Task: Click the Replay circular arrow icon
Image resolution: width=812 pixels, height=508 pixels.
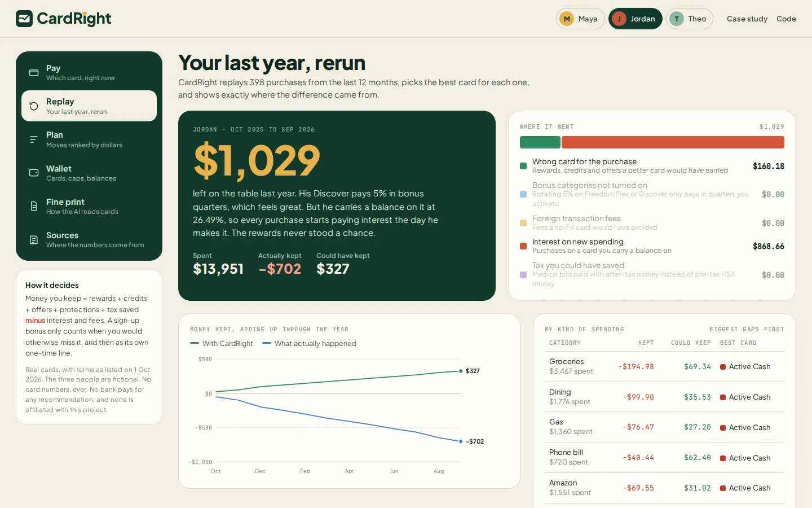Action: point(34,106)
